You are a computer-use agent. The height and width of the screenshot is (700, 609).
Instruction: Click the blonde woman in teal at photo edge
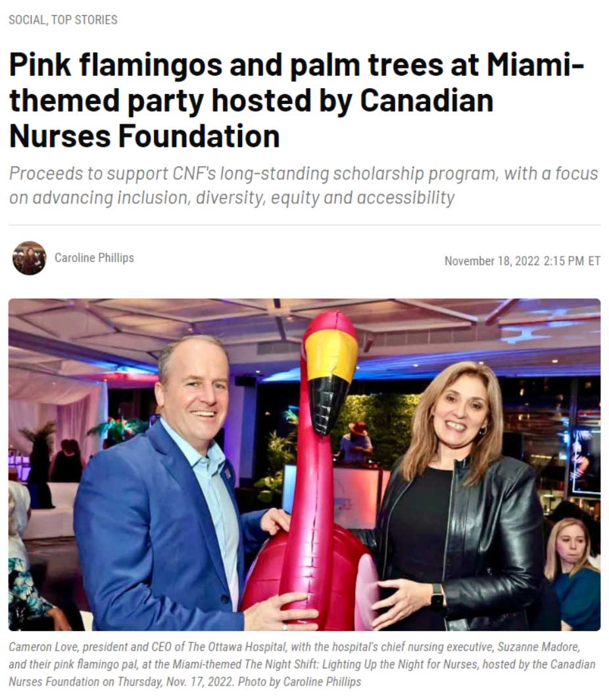(572, 574)
